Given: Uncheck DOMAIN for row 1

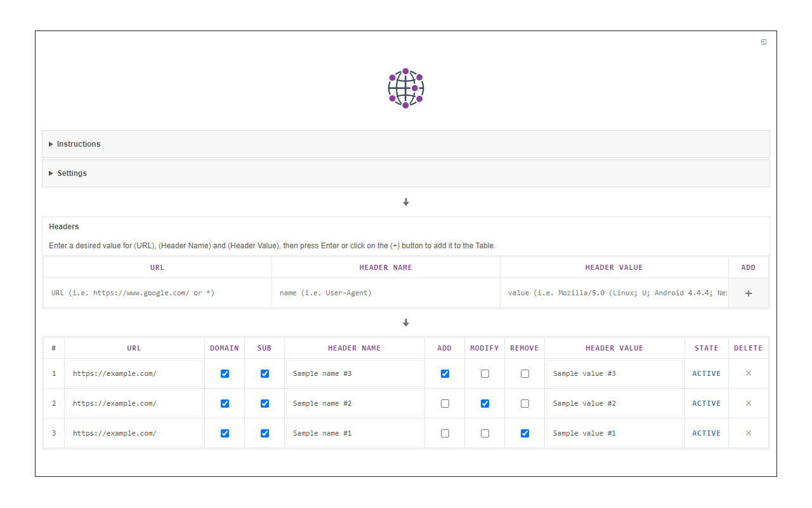Looking at the screenshot, I should [225, 373].
